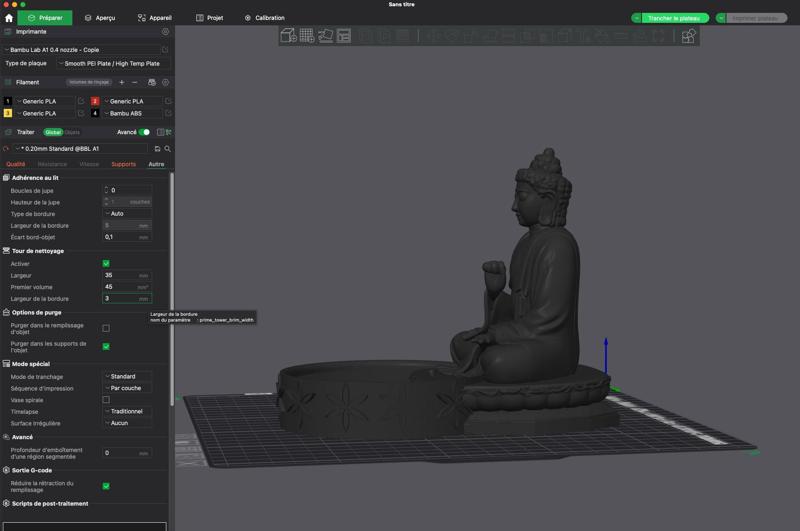This screenshot has height=531, width=800.
Task: Open the Calibration tab
Action: pyautogui.click(x=264, y=18)
